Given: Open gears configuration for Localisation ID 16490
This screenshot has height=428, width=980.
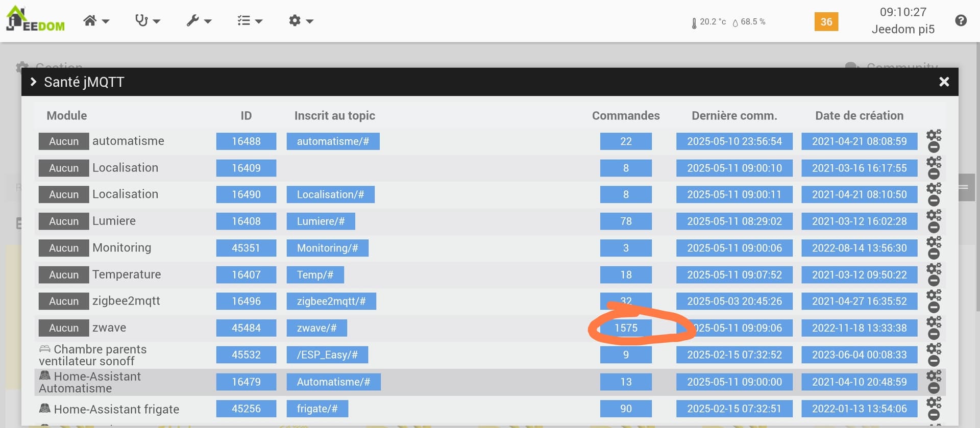Looking at the screenshot, I should [x=934, y=188].
